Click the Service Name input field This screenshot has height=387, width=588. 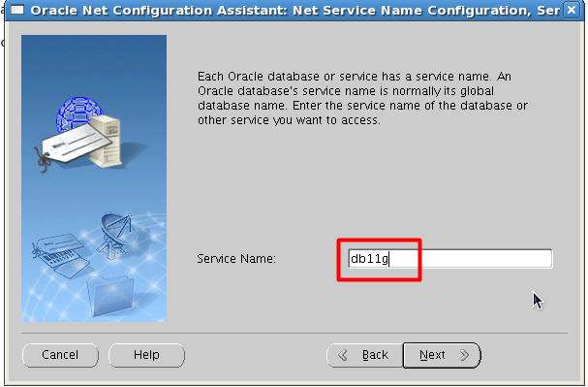point(450,259)
